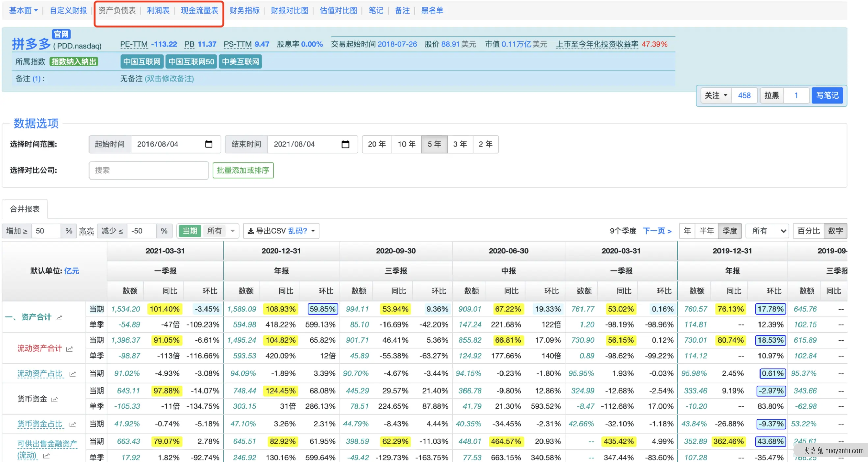Click the 乱码? help link
This screenshot has height=462, width=868.
[x=297, y=231]
